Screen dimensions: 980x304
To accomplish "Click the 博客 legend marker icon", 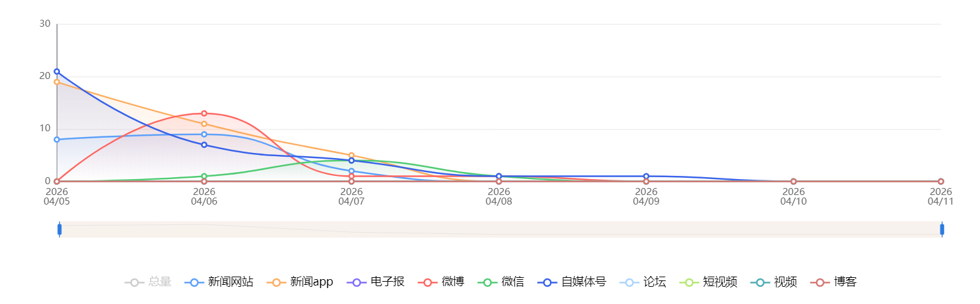I will pos(819,282).
